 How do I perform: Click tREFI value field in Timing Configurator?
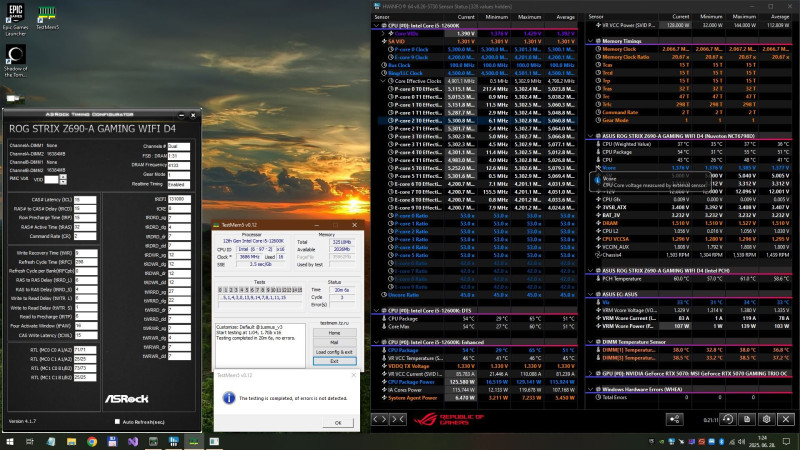[179, 199]
